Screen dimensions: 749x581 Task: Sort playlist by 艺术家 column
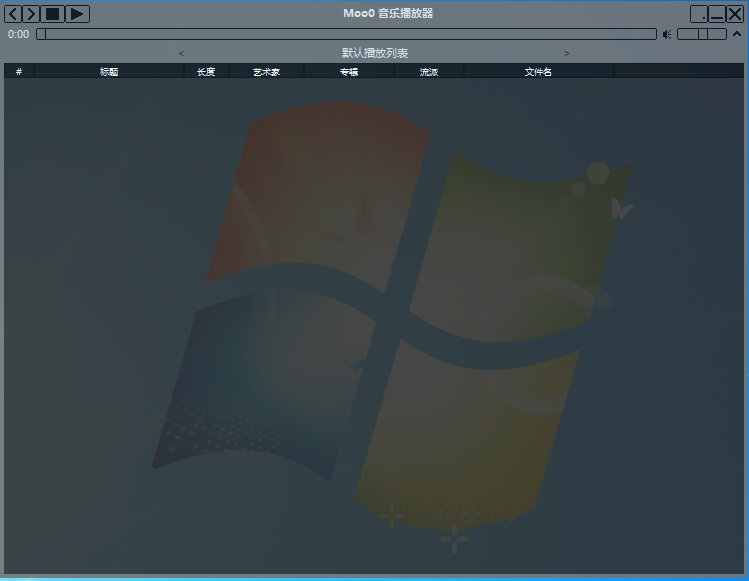coord(267,72)
